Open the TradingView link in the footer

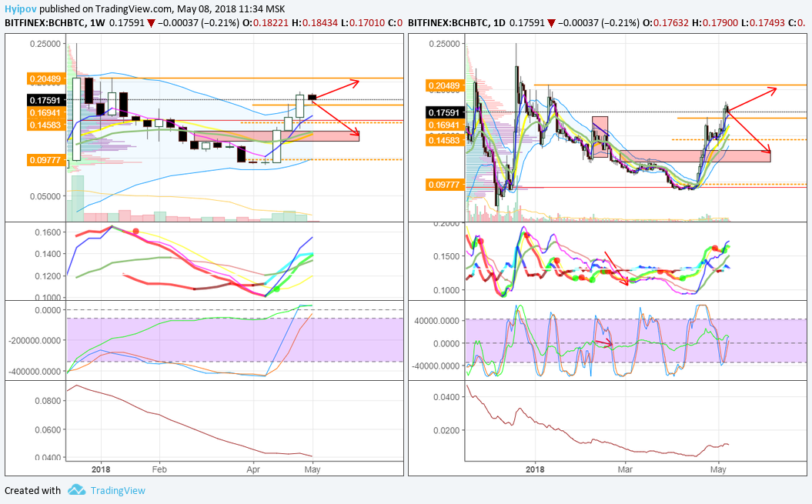[118, 490]
